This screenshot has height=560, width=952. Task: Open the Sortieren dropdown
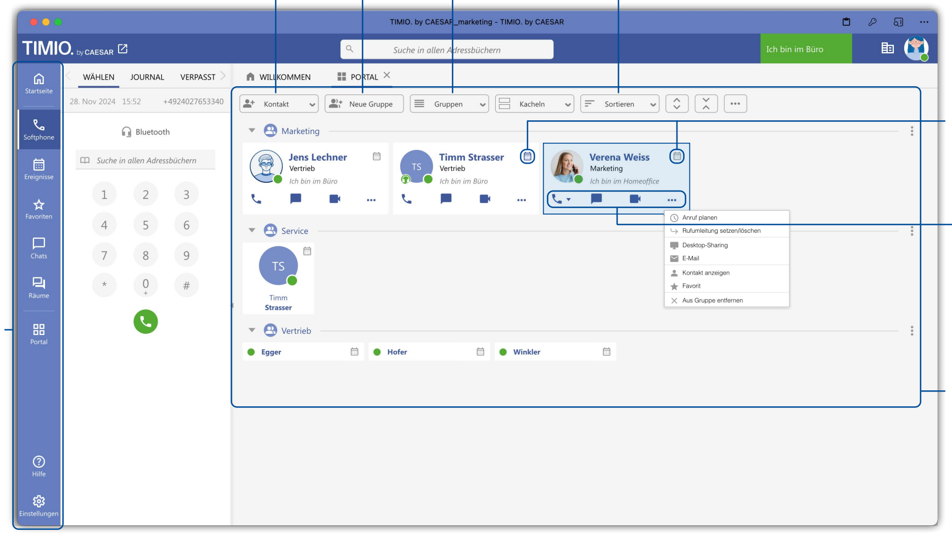[x=620, y=104]
